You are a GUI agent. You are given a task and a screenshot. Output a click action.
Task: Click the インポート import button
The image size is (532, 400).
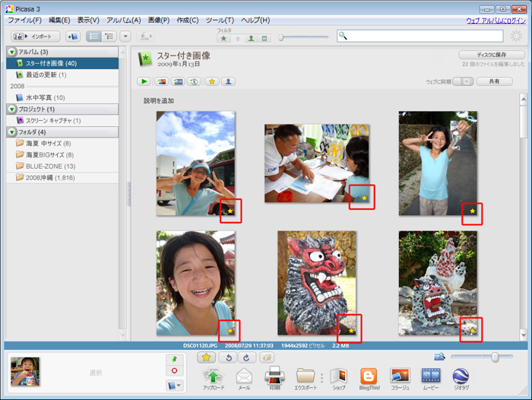tap(36, 37)
